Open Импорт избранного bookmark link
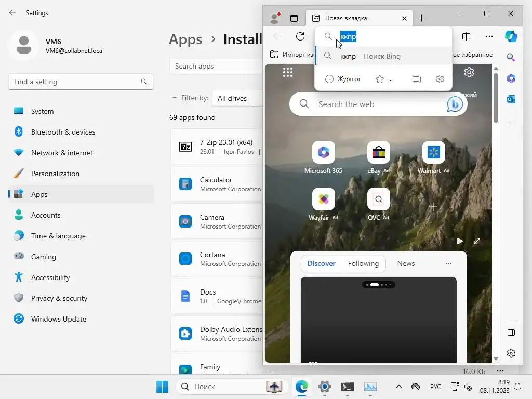This screenshot has height=399, width=532. coord(292,54)
